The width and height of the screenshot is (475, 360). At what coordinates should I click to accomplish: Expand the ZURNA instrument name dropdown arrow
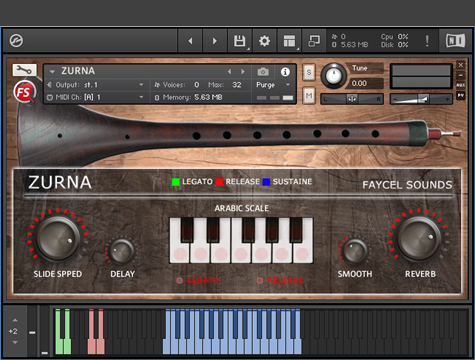coord(52,71)
